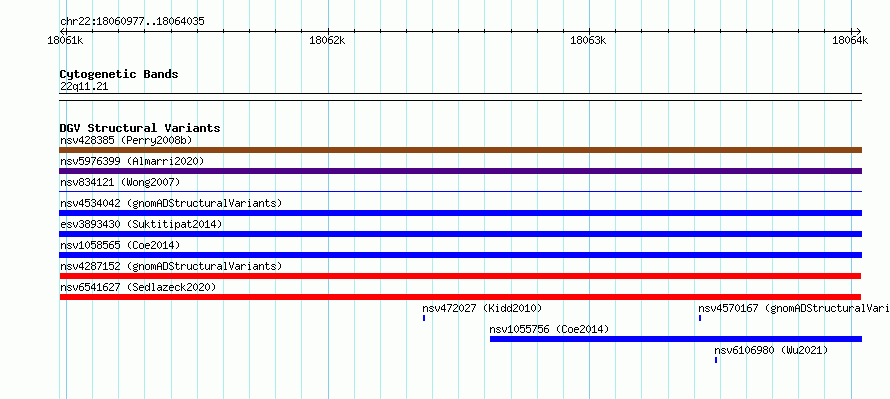Click the DGV Structural Variants track title
Image resolution: width=890 pixels, height=399 pixels.
pos(140,128)
